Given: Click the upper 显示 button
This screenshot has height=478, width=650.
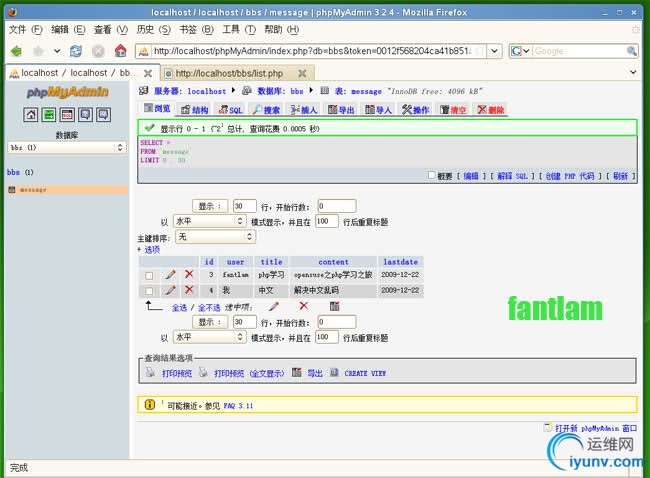Looking at the screenshot, I should pos(210,206).
